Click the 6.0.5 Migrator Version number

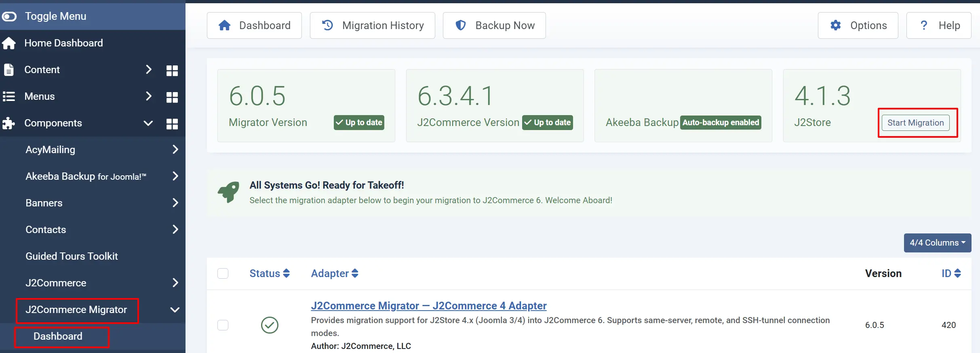click(x=257, y=96)
